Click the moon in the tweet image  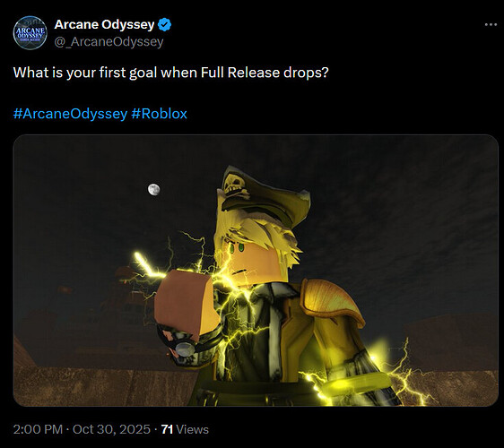[x=154, y=189]
